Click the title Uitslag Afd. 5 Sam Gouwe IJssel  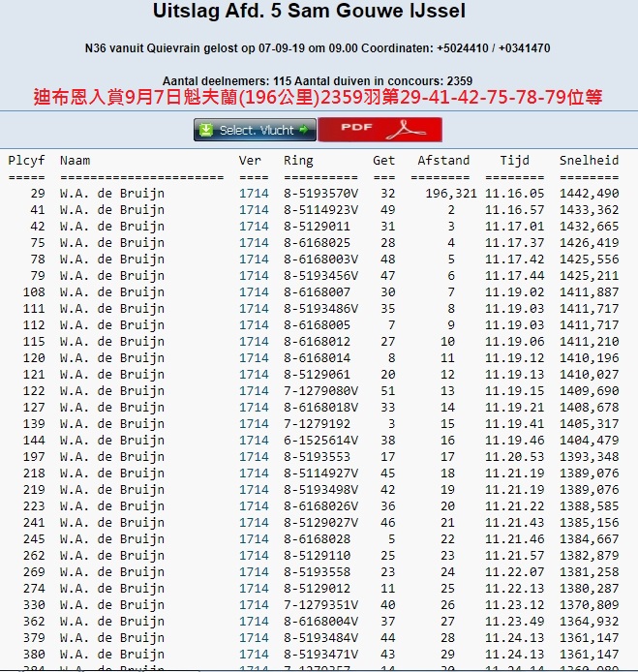[x=309, y=11]
